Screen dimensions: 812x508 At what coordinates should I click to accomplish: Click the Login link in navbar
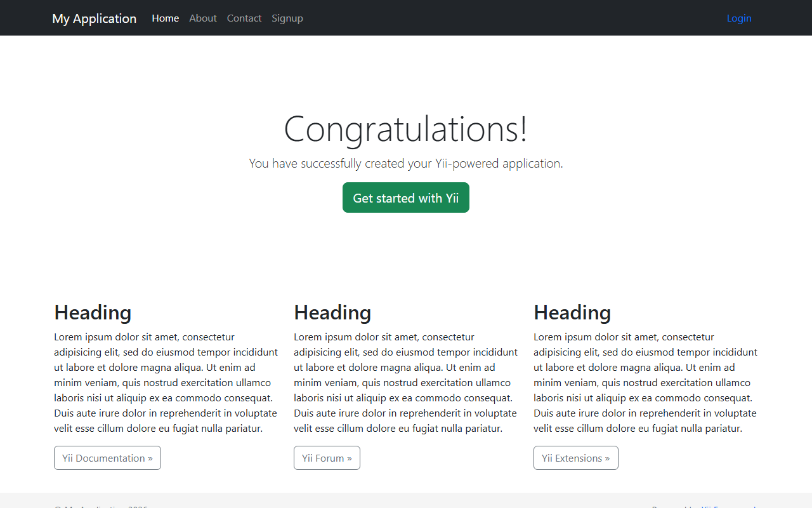[739, 18]
